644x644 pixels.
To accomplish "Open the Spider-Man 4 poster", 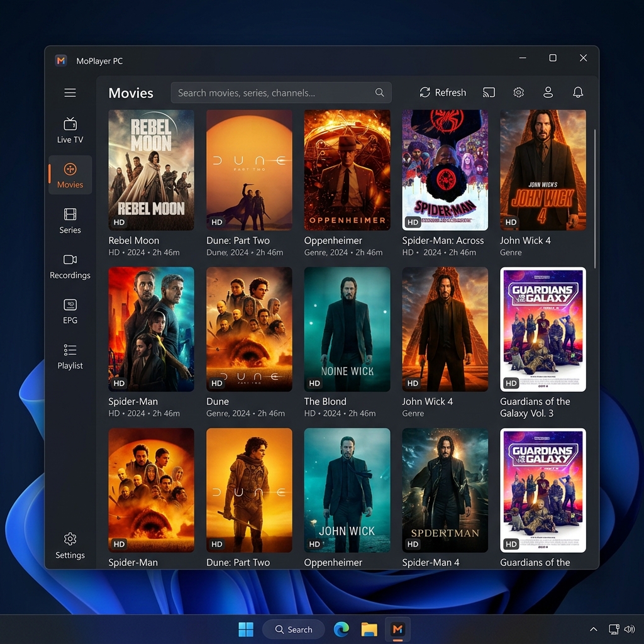I will (x=445, y=491).
